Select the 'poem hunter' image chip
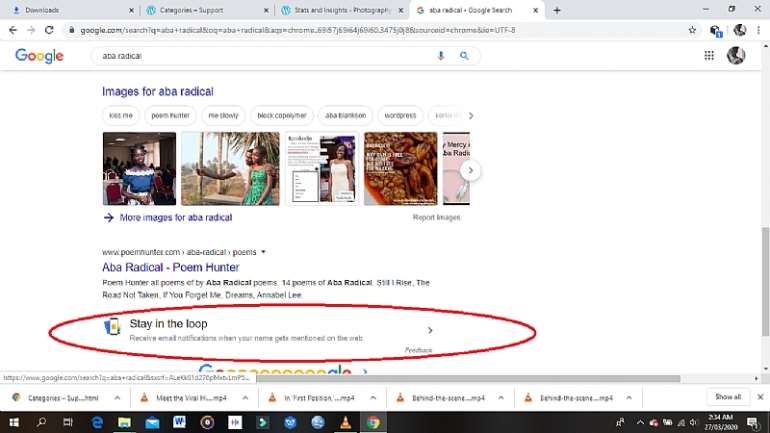Viewport: 770px width, 433px height. click(x=170, y=115)
